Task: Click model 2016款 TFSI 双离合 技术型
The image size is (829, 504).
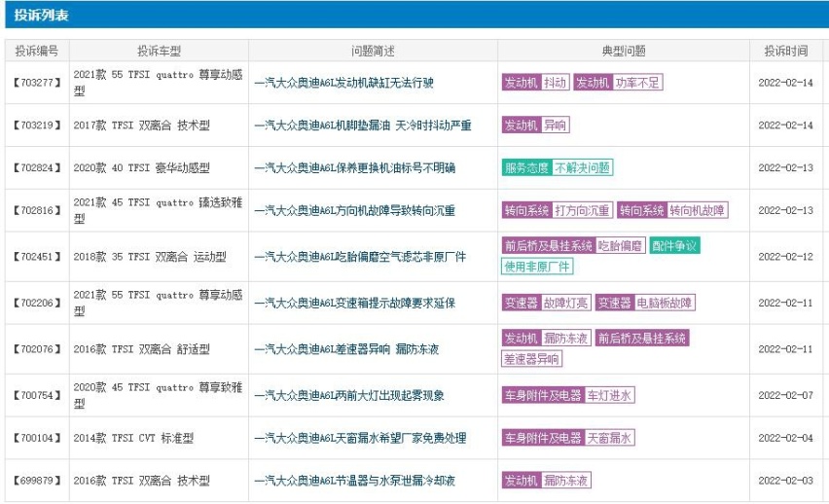Action: click(x=142, y=481)
